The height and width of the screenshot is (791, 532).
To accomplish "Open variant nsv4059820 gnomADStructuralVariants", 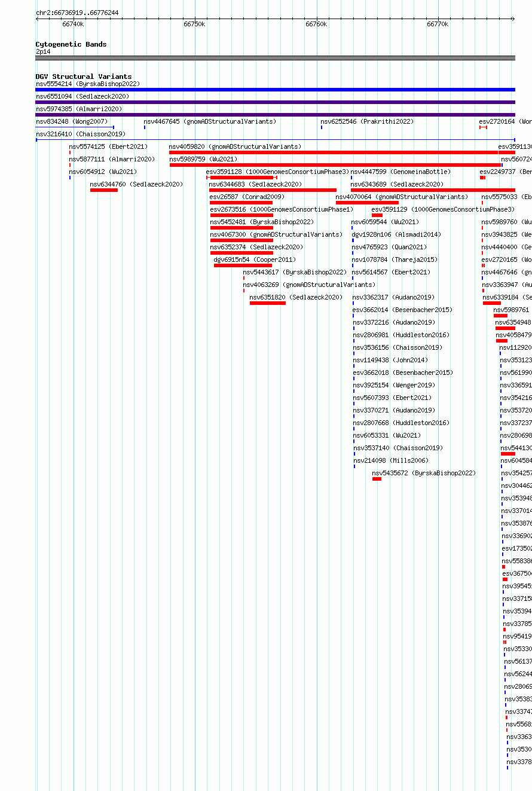I will pyautogui.click(x=235, y=146).
